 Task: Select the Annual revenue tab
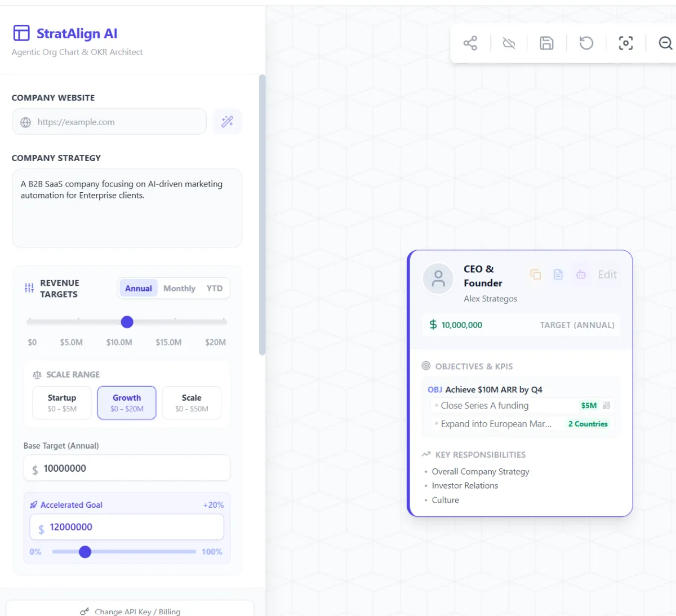tap(139, 289)
